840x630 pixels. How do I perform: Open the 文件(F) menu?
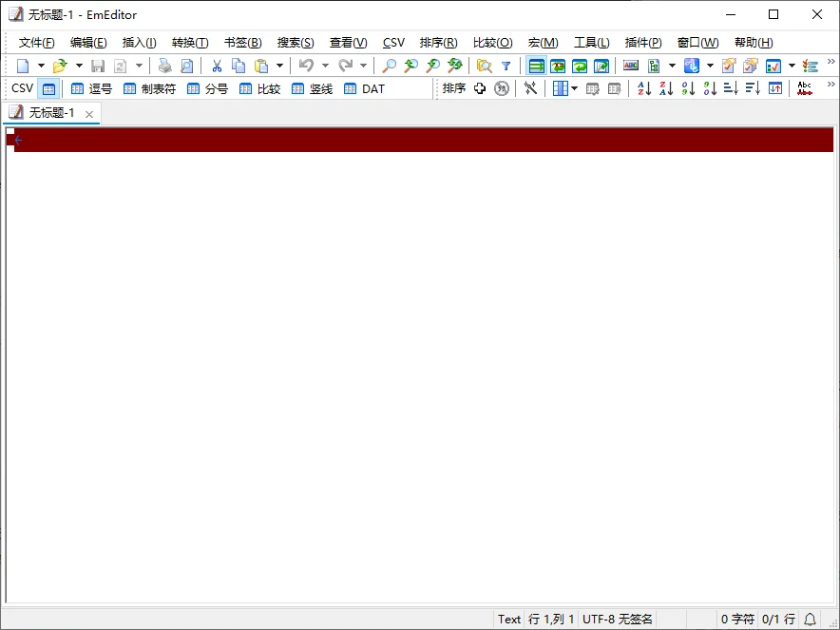point(36,43)
